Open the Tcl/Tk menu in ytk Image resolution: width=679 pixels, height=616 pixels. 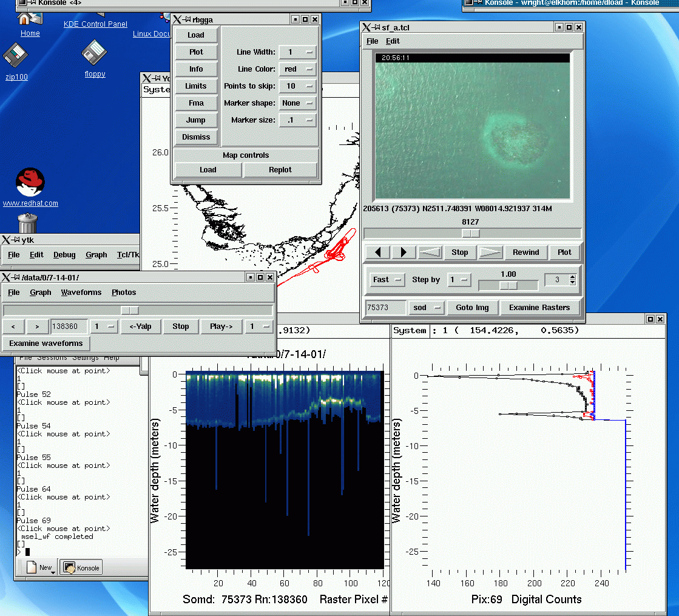[x=128, y=255]
